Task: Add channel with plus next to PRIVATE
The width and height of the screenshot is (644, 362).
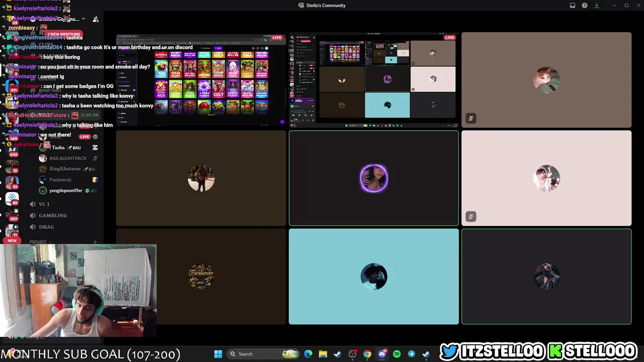Action: tap(95, 242)
